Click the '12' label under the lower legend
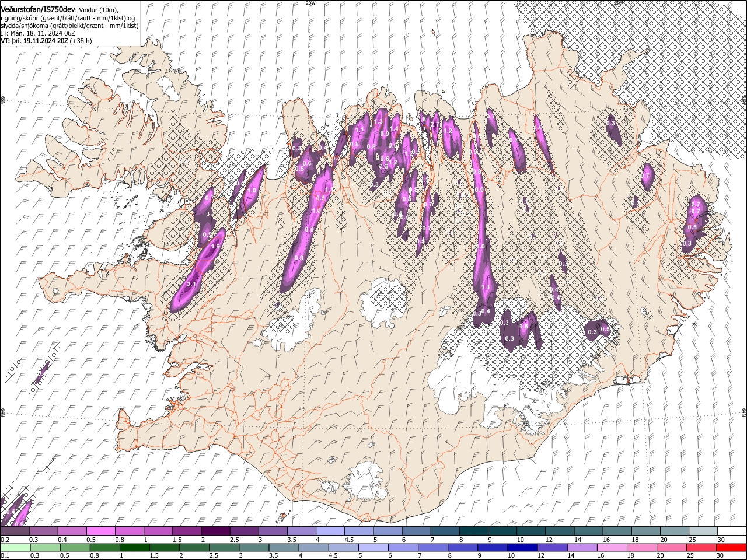747x560 pixels. [541, 555]
